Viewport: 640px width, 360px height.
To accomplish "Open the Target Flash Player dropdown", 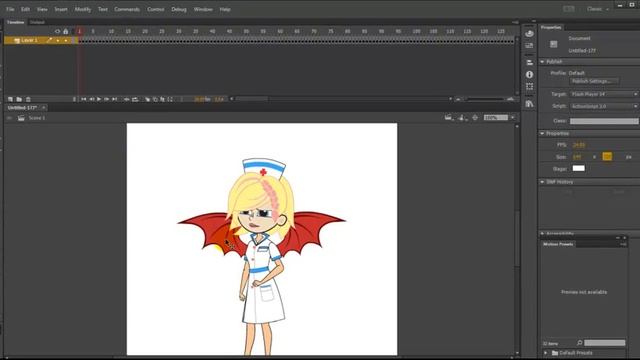I will [603, 94].
